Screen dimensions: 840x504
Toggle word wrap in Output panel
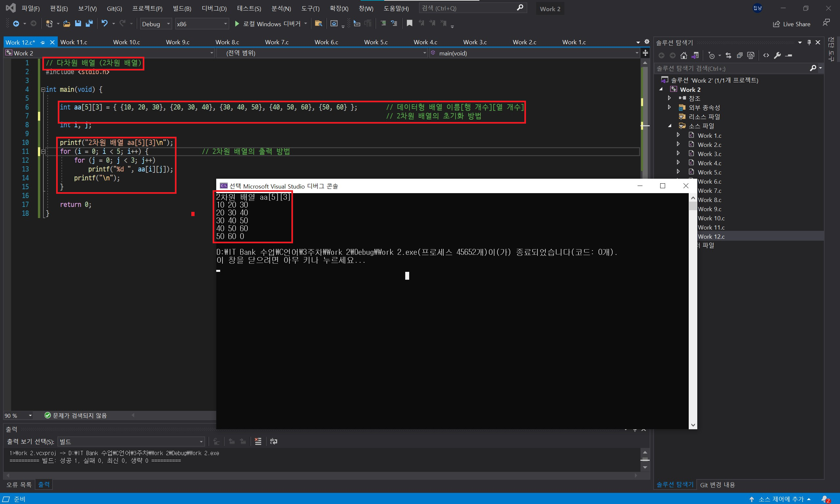(274, 441)
